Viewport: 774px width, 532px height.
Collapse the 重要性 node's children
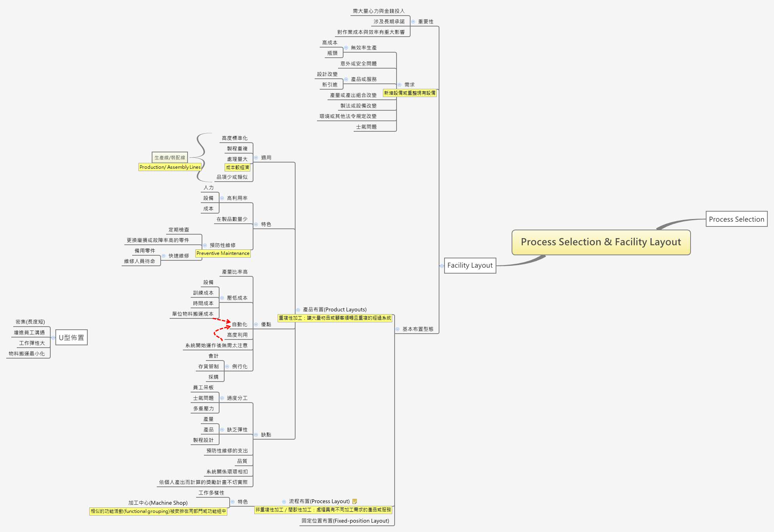coord(413,22)
